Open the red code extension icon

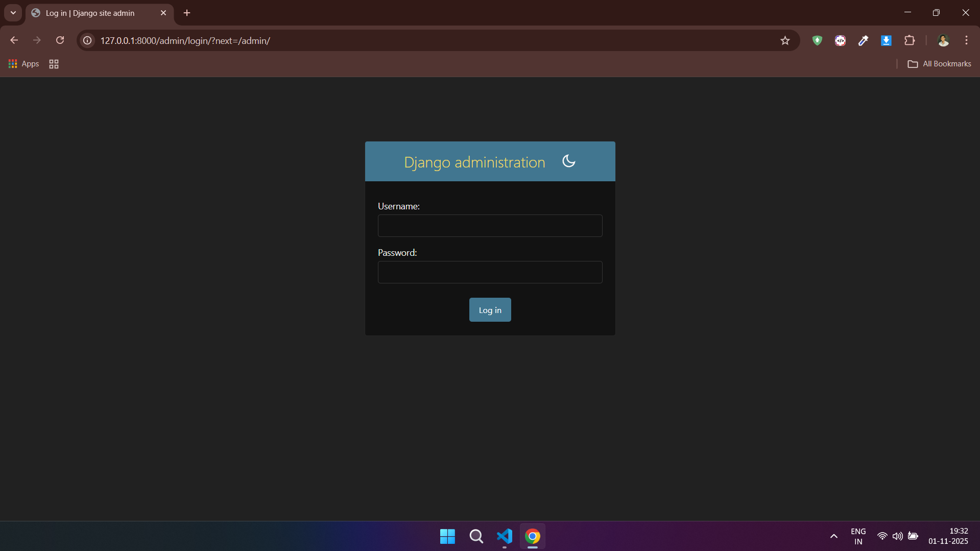[x=840, y=40]
